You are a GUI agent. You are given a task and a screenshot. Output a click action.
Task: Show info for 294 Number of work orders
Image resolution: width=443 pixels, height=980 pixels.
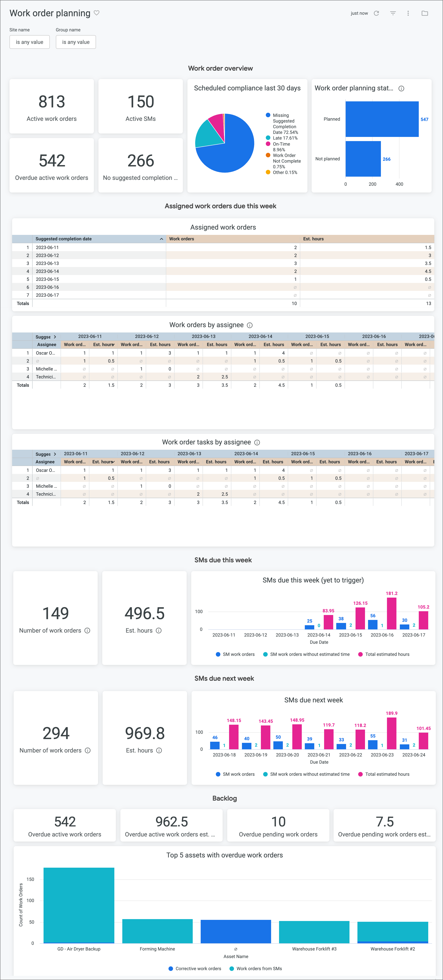88,750
